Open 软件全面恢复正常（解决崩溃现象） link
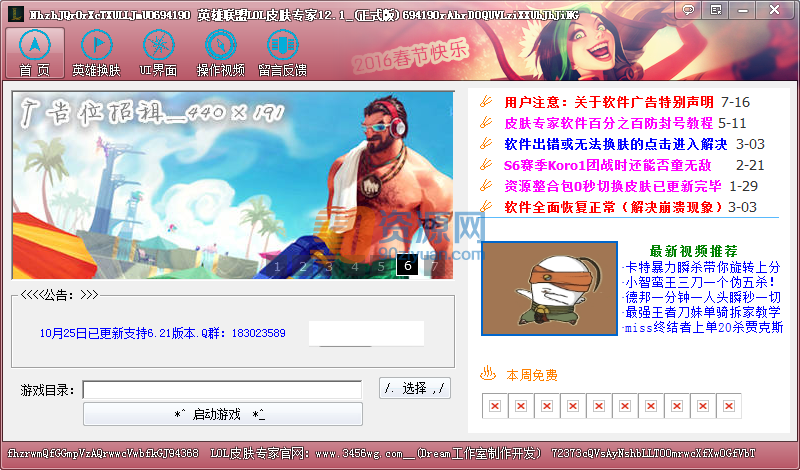The width and height of the screenshot is (800, 470). tap(614, 207)
